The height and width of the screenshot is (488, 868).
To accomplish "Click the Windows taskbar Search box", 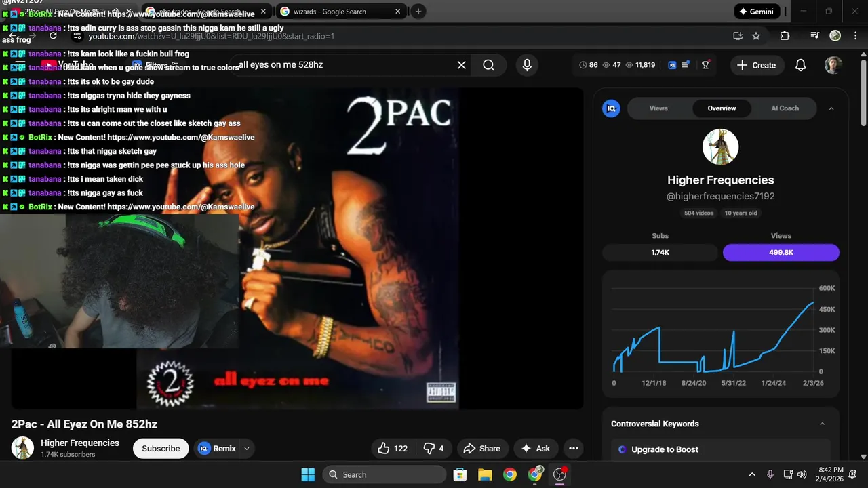I will tap(384, 474).
